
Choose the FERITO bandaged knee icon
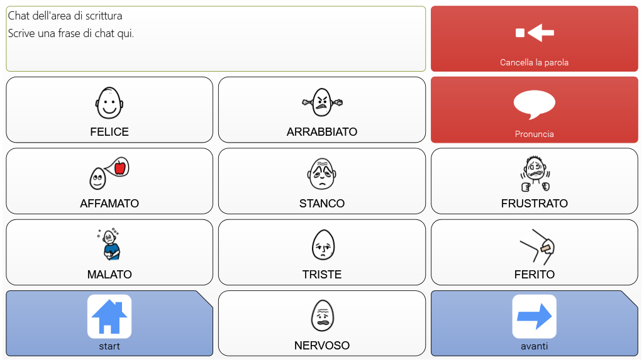coord(537,246)
